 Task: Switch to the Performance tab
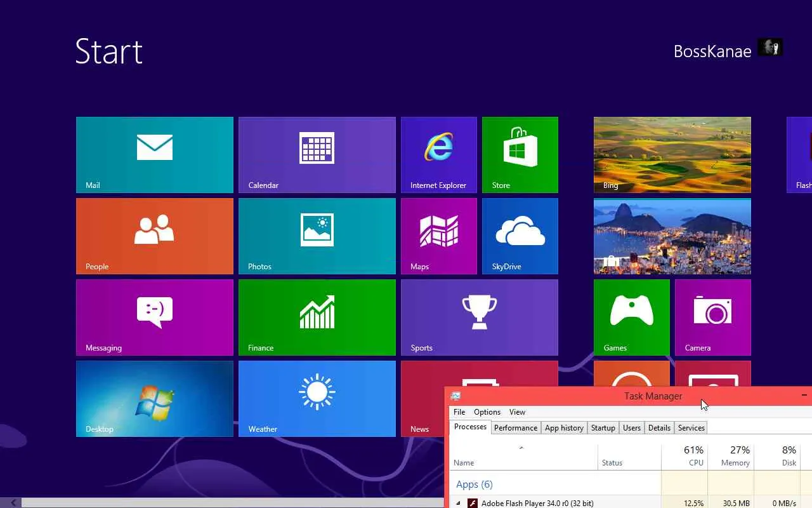[x=516, y=428]
